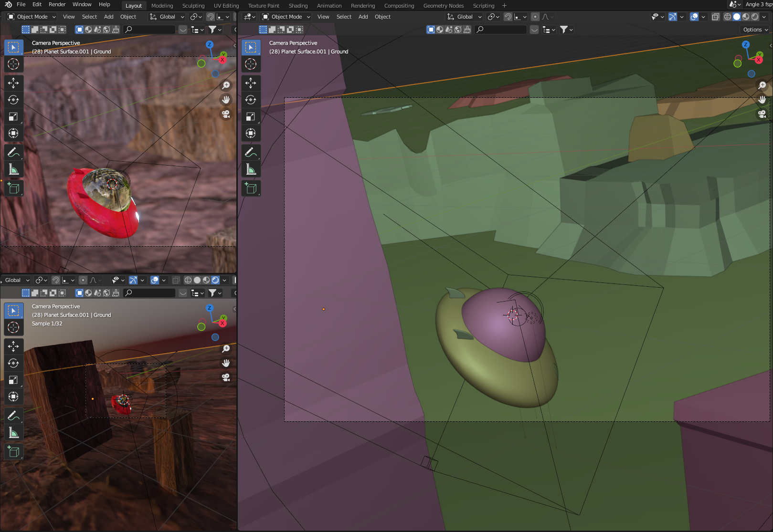Click the zoom magnifier icon in the top-left viewport
The width and height of the screenshot is (773, 532).
pyautogui.click(x=226, y=85)
